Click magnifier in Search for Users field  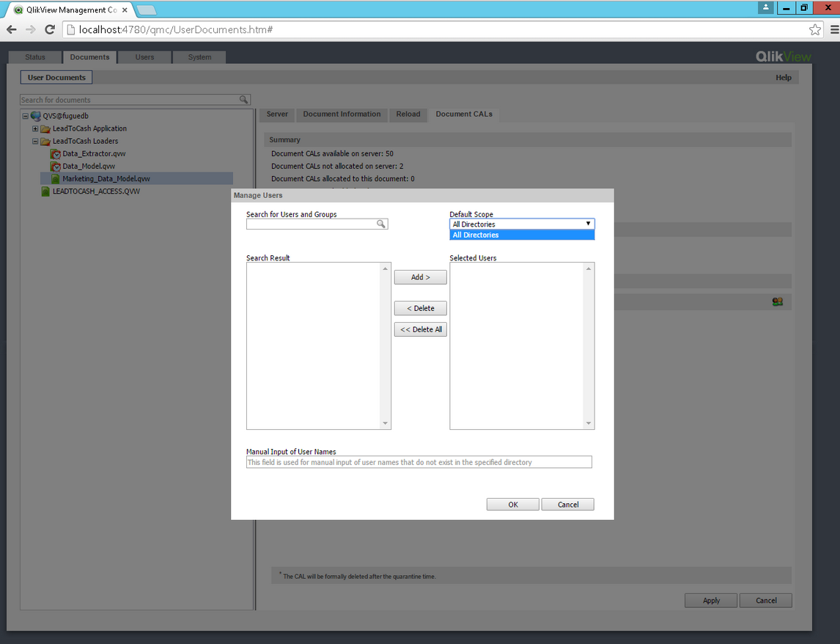(381, 224)
